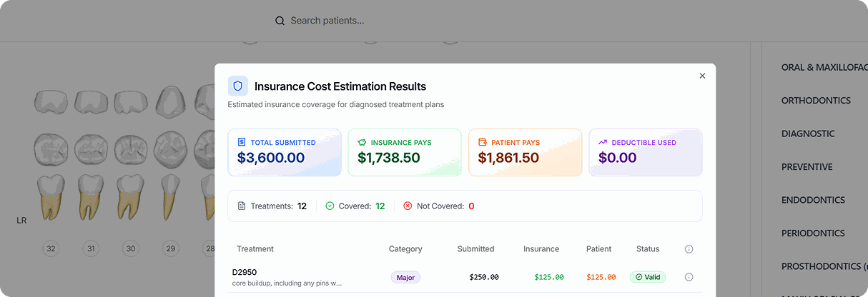Click the Insurance Pays piggy bank icon
The width and height of the screenshot is (868, 297).
(x=362, y=142)
